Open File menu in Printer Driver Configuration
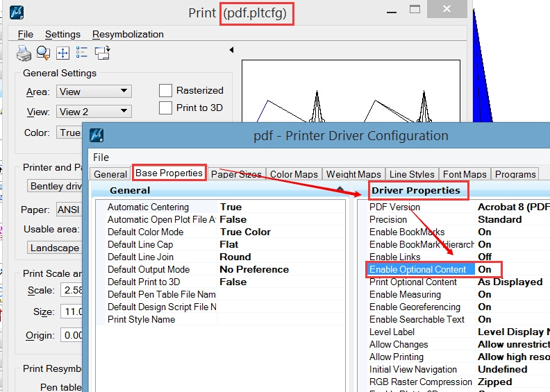The width and height of the screenshot is (550, 392). 101,157
